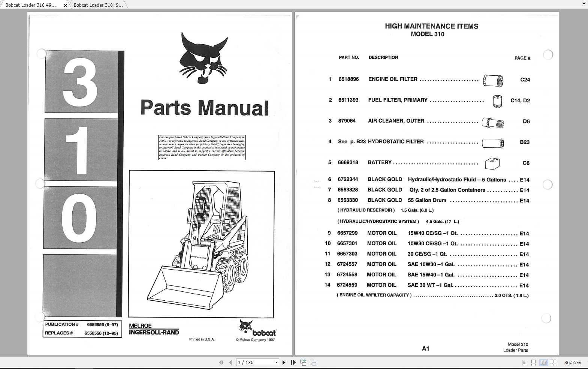Click the PUBLICATION # 6556556 (6-97) line
Image resolution: width=588 pixels, height=369 pixels.
tap(82, 325)
